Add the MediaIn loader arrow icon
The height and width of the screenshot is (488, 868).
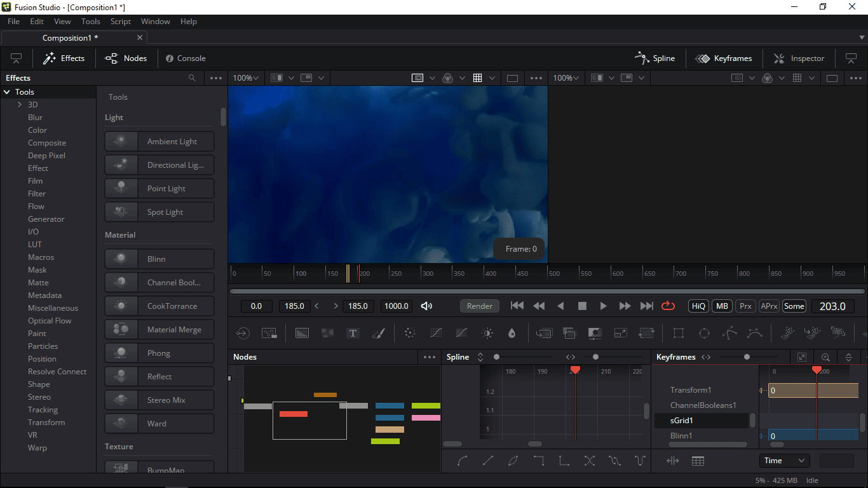pyautogui.click(x=243, y=333)
